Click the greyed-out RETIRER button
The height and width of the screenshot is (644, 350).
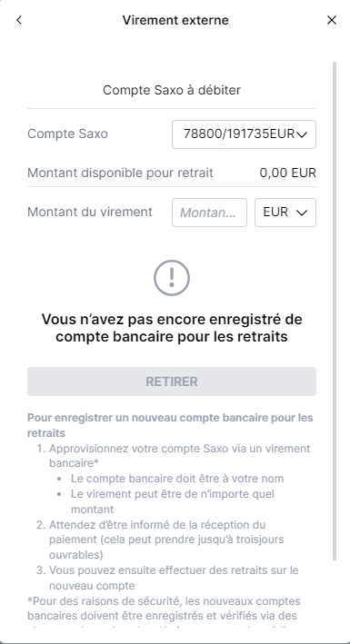172,381
